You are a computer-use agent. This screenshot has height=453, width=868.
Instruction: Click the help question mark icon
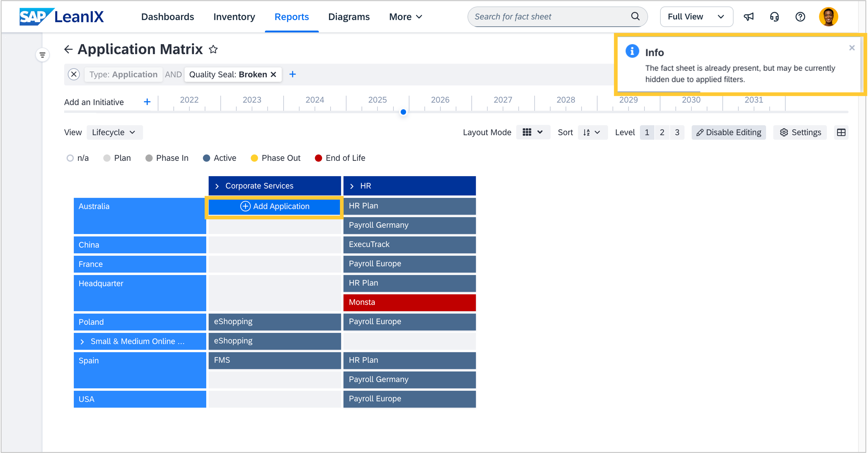pos(800,17)
